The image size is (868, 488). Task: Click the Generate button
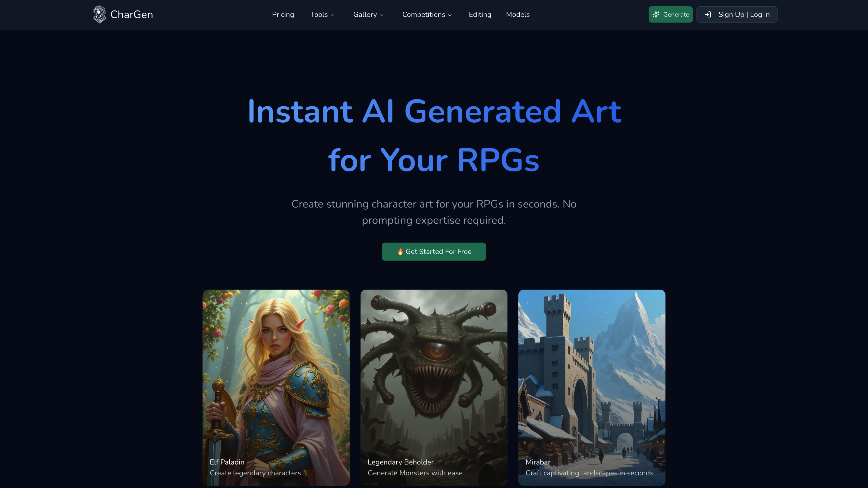point(671,14)
